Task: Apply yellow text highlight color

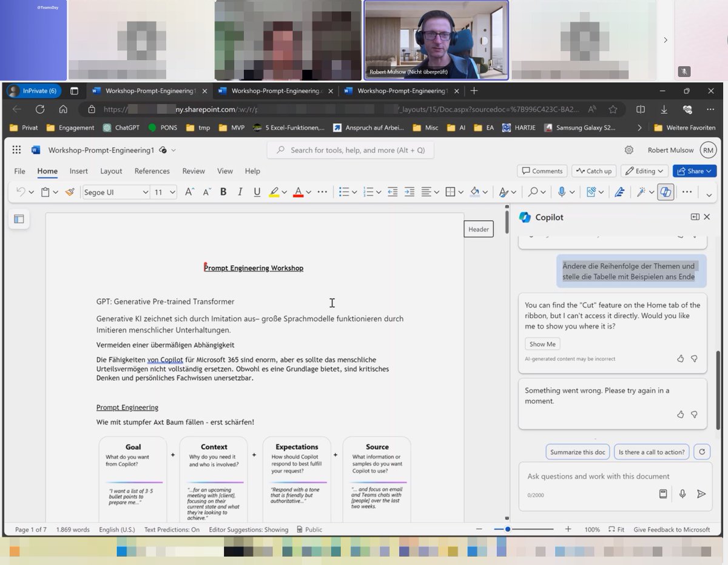Action: 274,192
